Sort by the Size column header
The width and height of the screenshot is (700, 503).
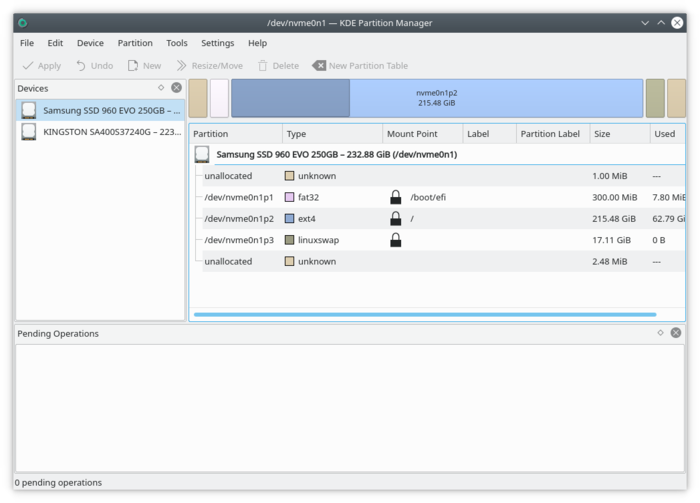pyautogui.click(x=602, y=134)
